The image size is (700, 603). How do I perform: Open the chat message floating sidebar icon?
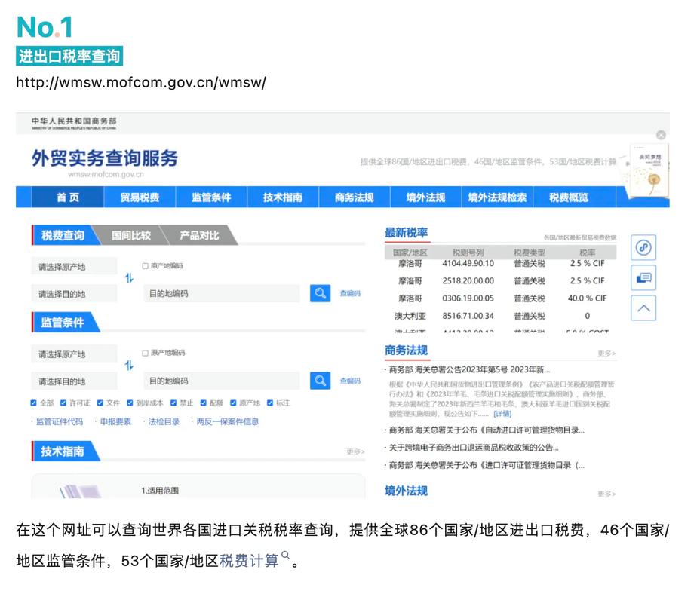643,277
